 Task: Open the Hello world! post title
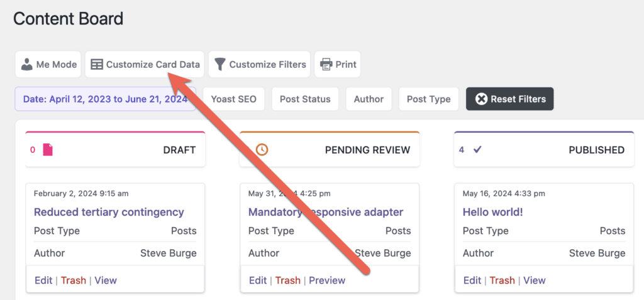492,212
